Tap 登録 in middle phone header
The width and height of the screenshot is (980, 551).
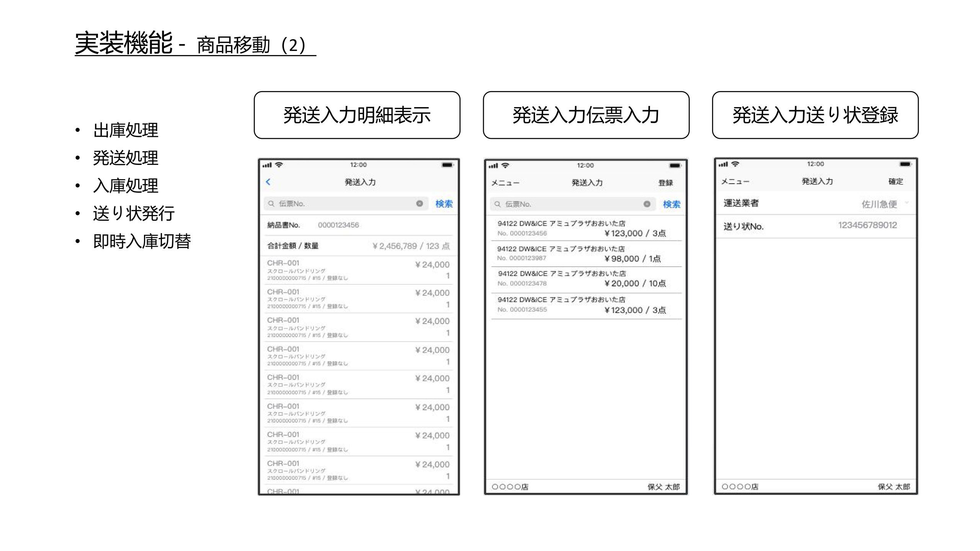pos(665,183)
